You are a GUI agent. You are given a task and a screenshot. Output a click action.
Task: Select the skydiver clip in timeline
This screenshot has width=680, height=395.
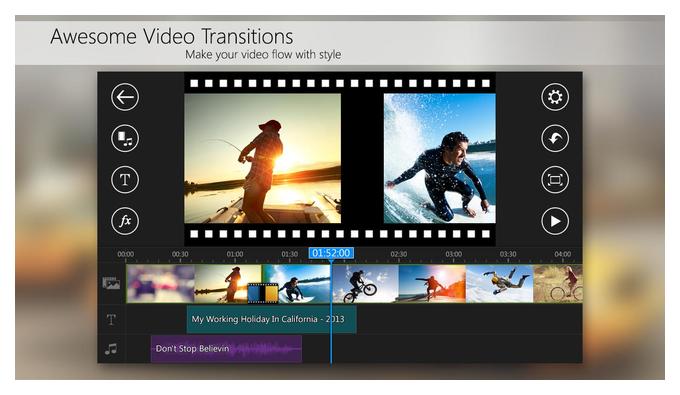(x=499, y=284)
